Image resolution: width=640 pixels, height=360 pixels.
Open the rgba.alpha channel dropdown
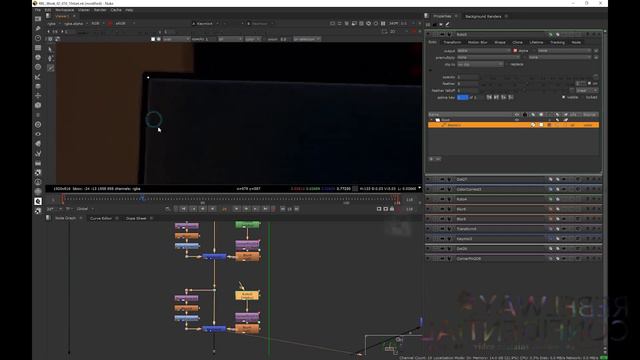(76, 24)
